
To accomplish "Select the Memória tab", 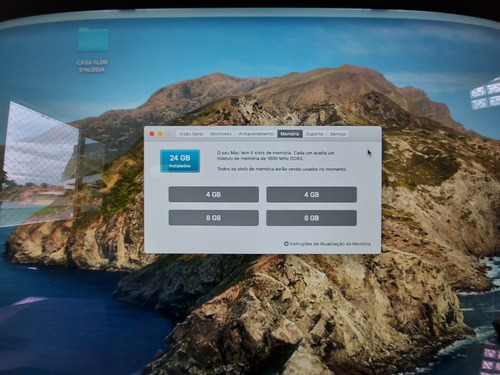I will tap(290, 134).
